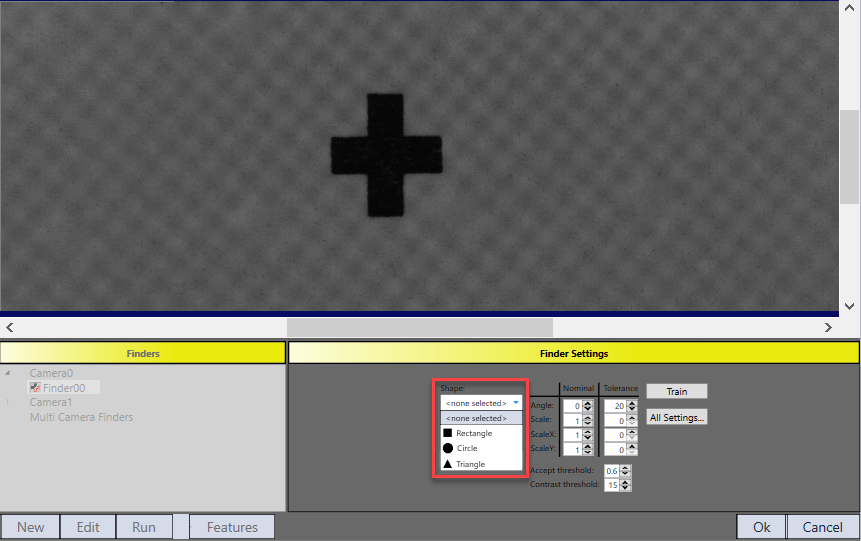The width and height of the screenshot is (861, 541).
Task: Click the Features button
Action: [x=231, y=527]
